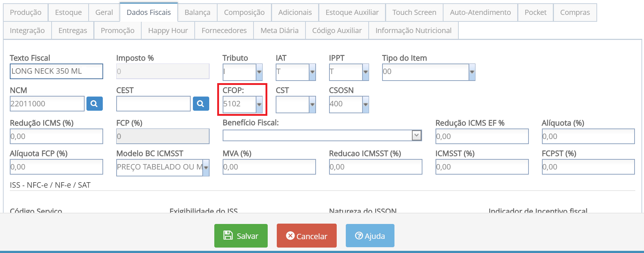Open the Integração tab
Viewport: 644px width, 253px height.
[27, 30]
